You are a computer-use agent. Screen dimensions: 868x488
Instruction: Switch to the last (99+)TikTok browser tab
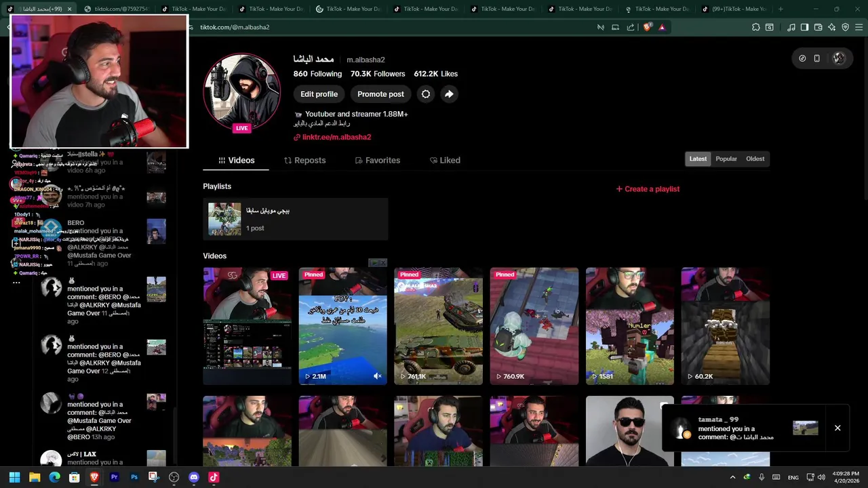(x=734, y=9)
